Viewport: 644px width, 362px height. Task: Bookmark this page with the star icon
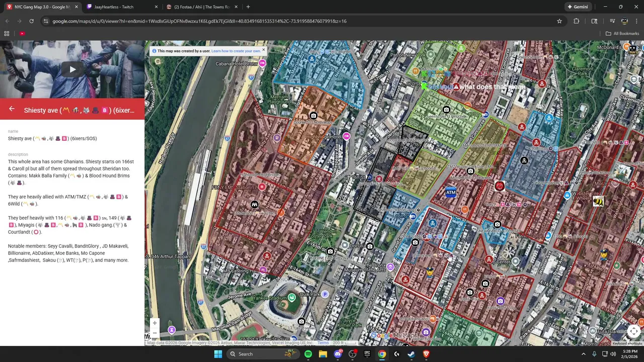[559, 21]
